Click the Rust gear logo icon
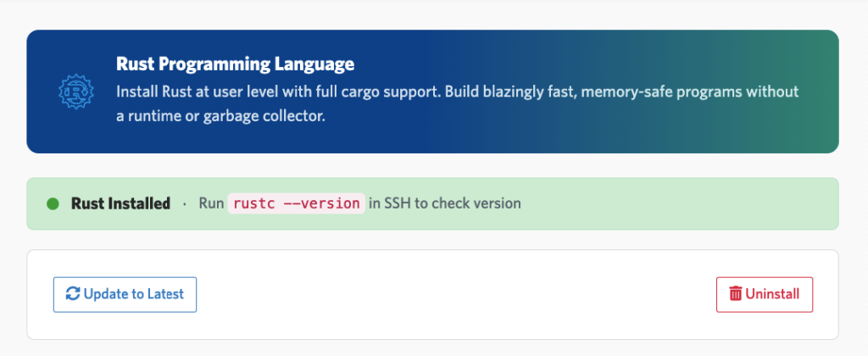Screen dimensions: 868x356 pyautogui.click(x=75, y=92)
